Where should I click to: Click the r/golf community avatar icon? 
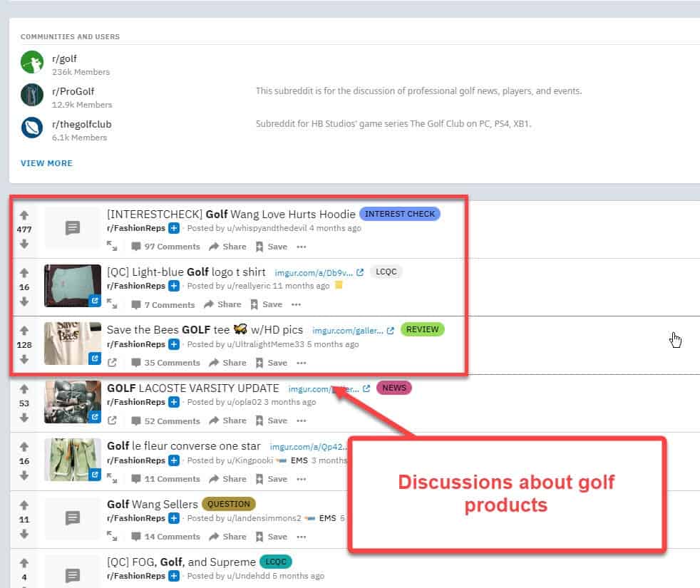point(32,62)
